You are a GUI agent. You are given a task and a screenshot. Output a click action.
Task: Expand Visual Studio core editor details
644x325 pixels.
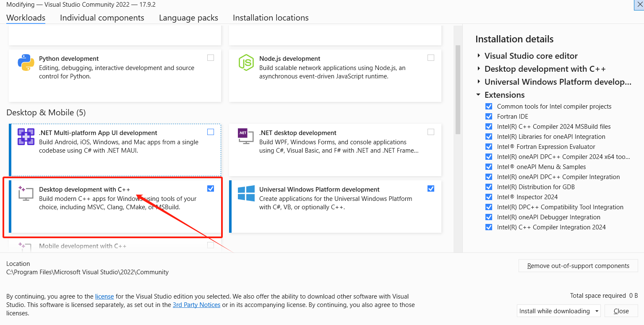tap(479, 56)
